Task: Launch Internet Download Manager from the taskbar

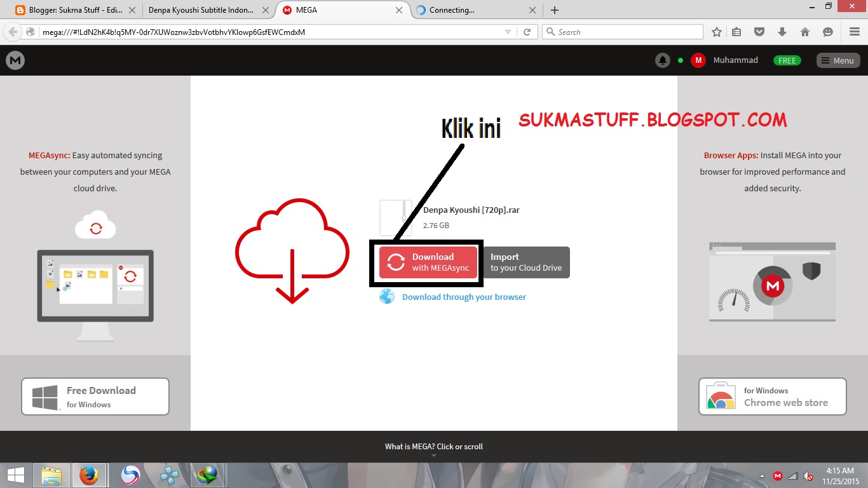Action: (x=207, y=475)
